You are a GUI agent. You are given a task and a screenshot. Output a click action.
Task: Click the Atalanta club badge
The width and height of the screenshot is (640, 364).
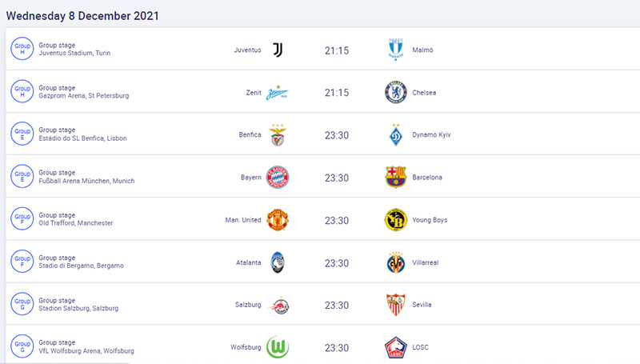click(278, 262)
